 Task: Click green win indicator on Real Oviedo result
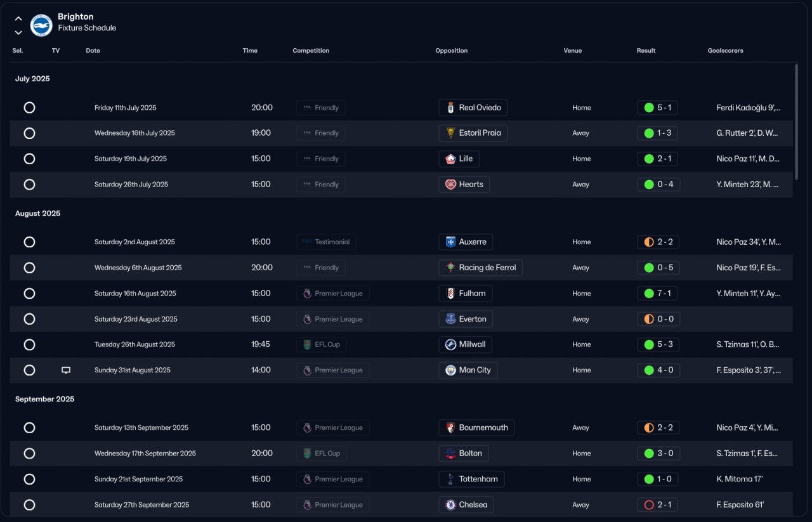[649, 108]
